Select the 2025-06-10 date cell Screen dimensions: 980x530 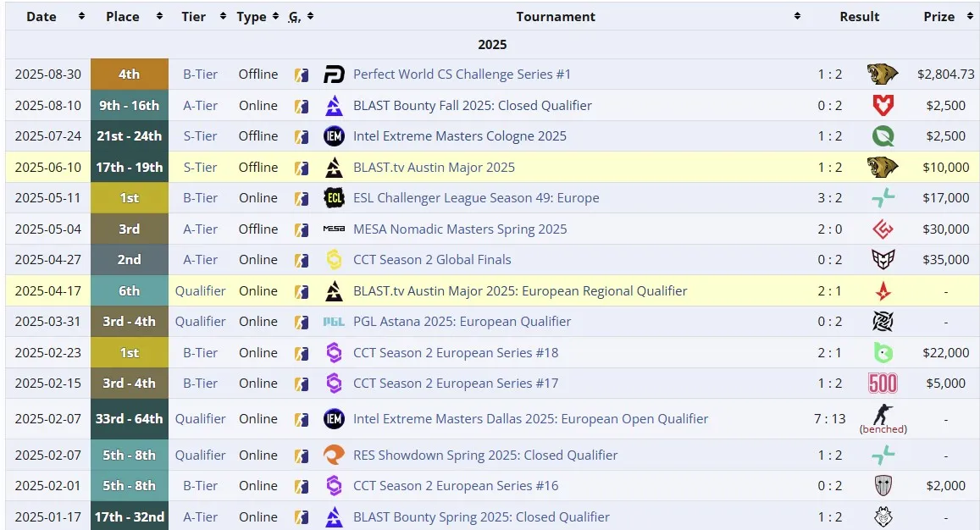[x=48, y=168]
